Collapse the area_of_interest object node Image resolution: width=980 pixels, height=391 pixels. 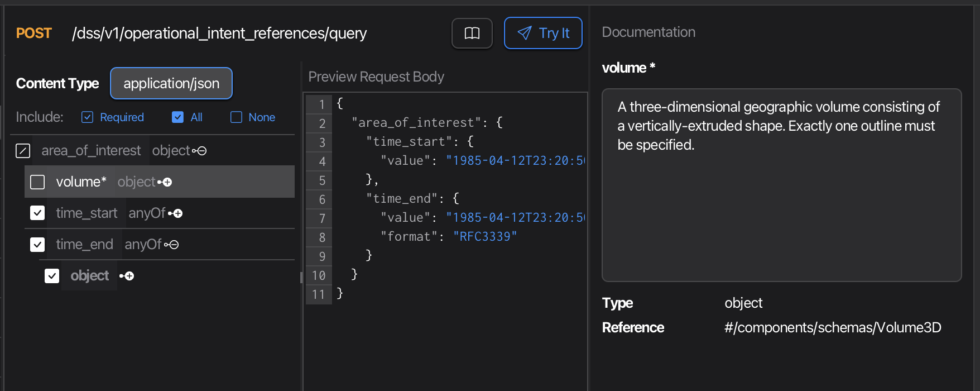201,151
